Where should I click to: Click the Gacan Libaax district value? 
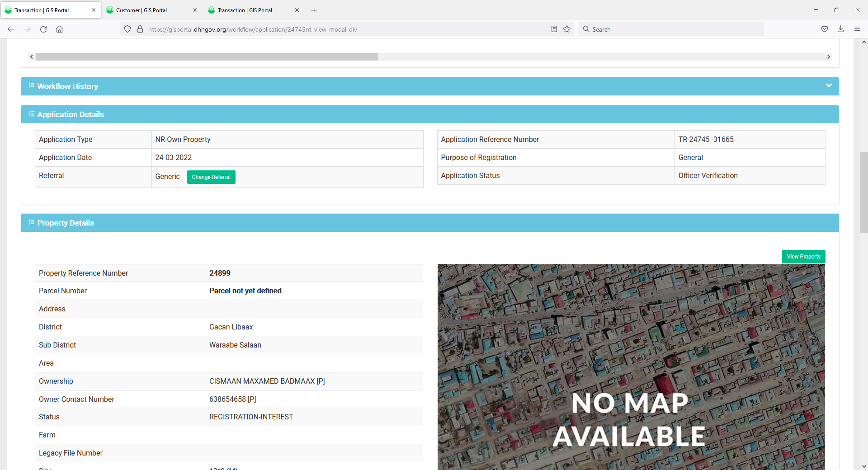click(231, 327)
